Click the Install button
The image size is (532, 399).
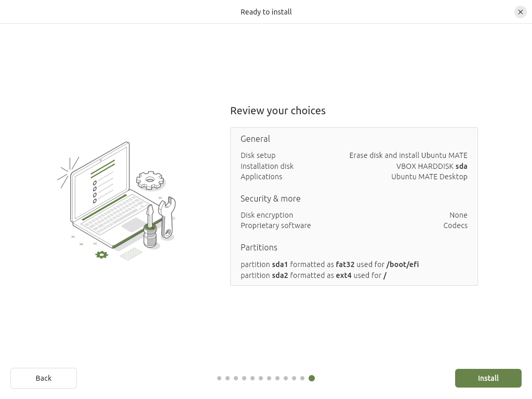488,378
